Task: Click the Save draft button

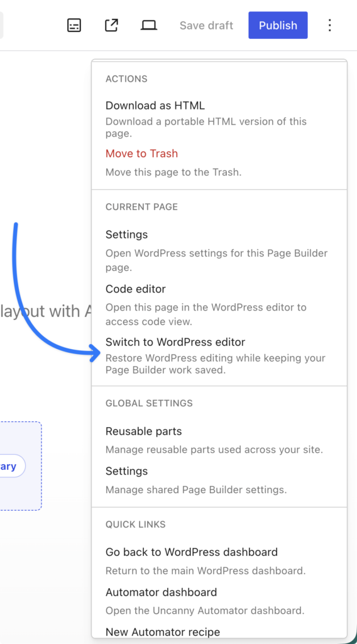Action: point(206,25)
